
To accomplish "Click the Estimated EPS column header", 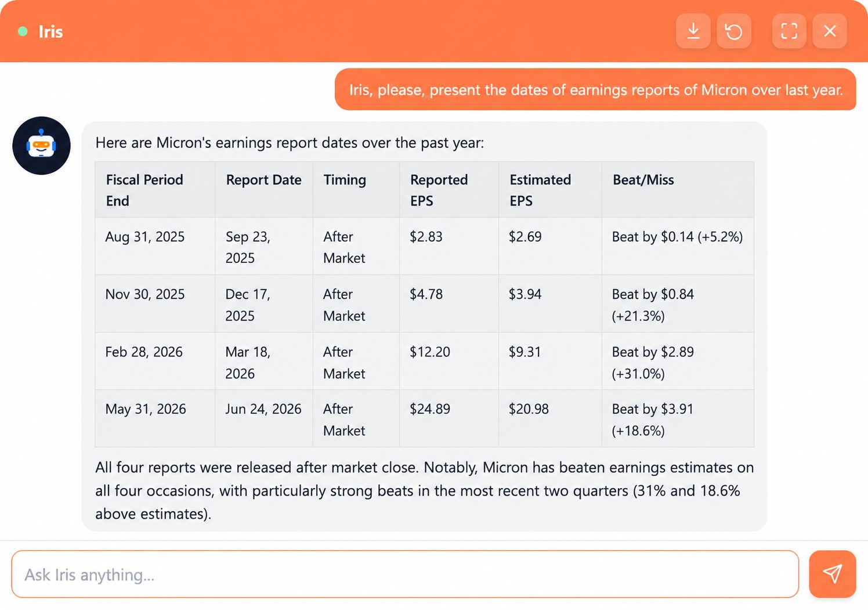I will click(x=550, y=190).
